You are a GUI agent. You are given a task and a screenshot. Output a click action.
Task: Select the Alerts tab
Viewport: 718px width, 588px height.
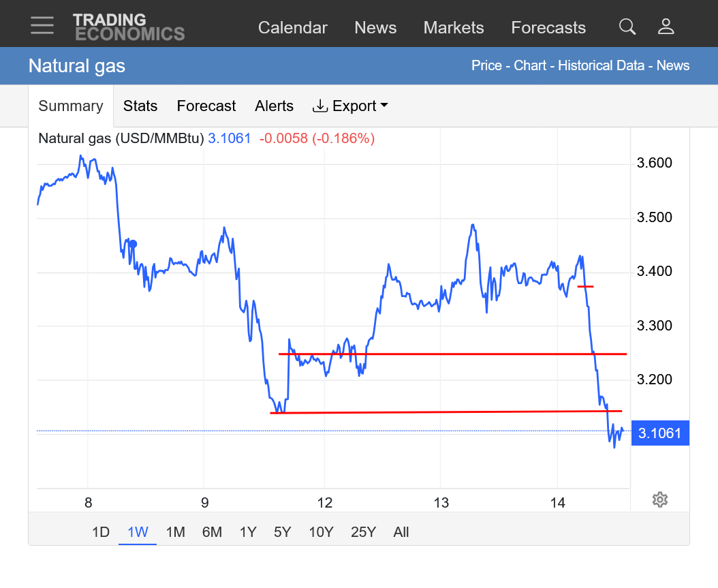click(x=274, y=106)
